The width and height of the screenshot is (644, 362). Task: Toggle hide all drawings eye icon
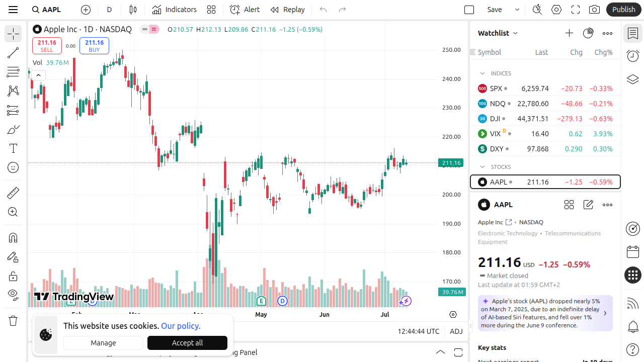click(x=13, y=294)
